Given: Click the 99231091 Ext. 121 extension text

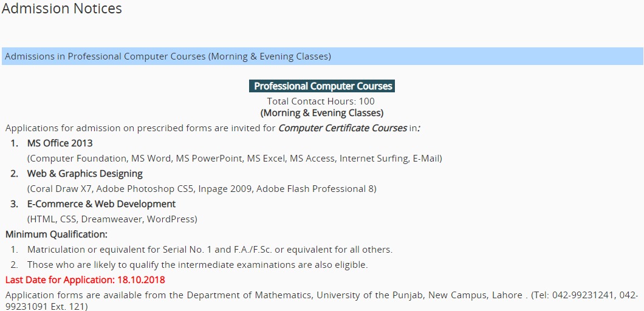Looking at the screenshot, I should click(45, 306).
